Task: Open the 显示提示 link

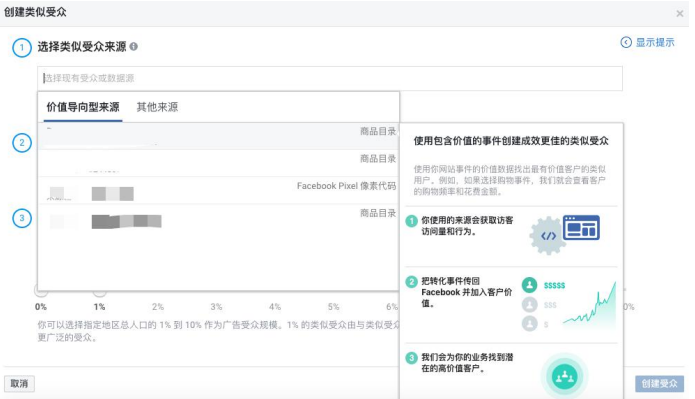Action: point(655,43)
